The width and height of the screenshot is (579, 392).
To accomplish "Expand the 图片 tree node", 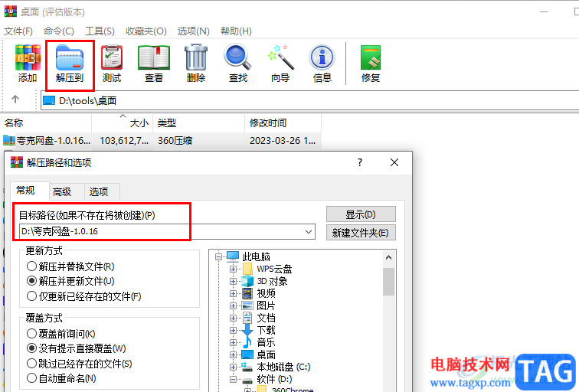I will click(x=233, y=305).
